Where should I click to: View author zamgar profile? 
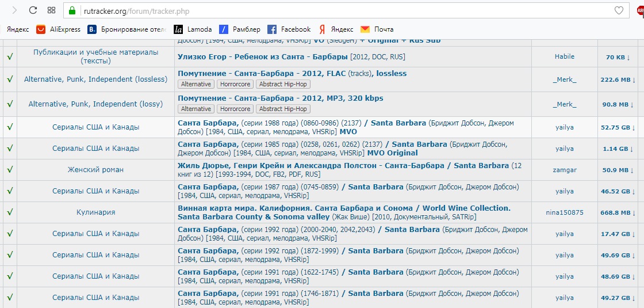pos(564,170)
